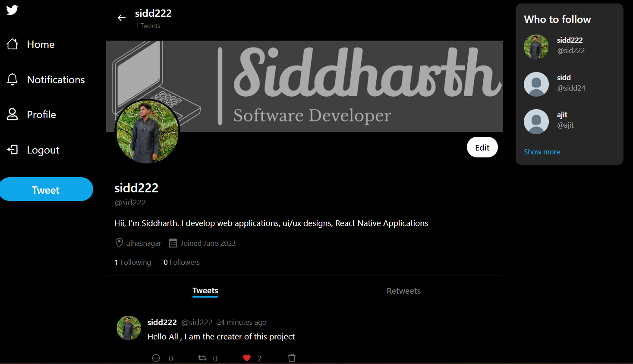This screenshot has height=364, width=633.
Task: Switch to the Retweets tab
Action: (x=403, y=291)
